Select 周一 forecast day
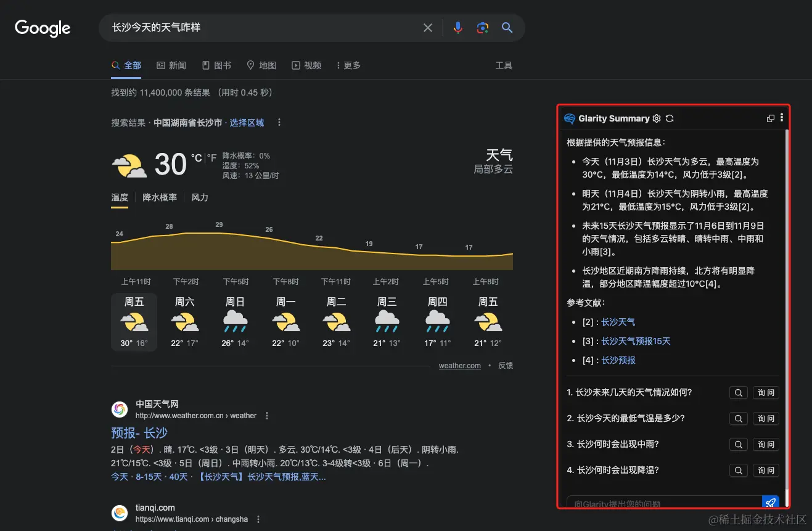 (285, 322)
